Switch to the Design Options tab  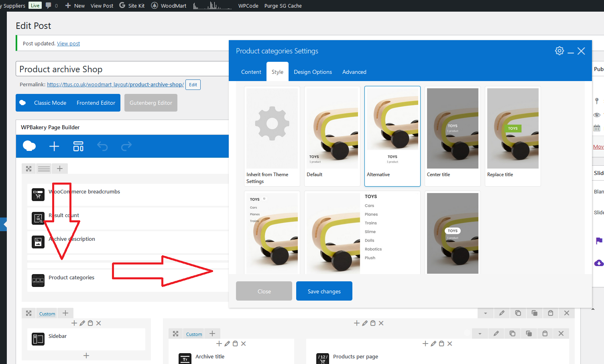tap(313, 72)
